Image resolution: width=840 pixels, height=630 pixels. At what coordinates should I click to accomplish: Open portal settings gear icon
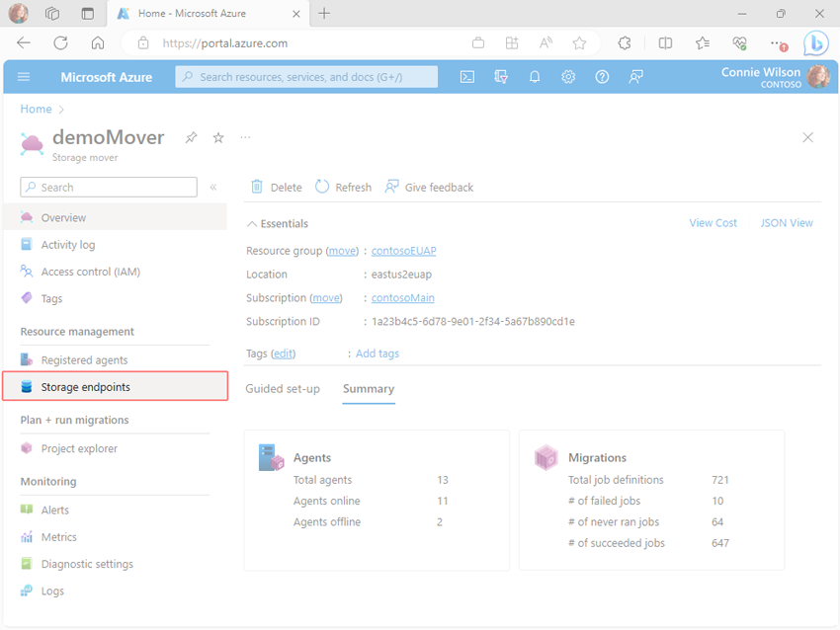click(568, 77)
